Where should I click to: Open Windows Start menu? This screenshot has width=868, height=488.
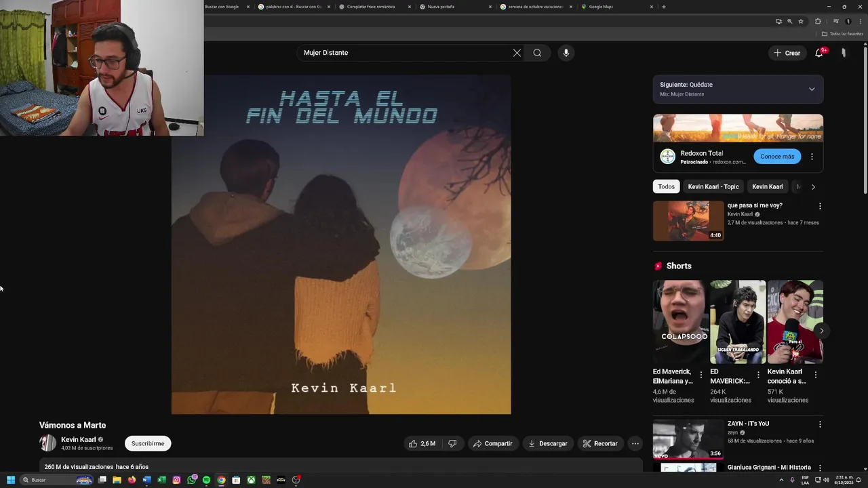[x=11, y=480]
